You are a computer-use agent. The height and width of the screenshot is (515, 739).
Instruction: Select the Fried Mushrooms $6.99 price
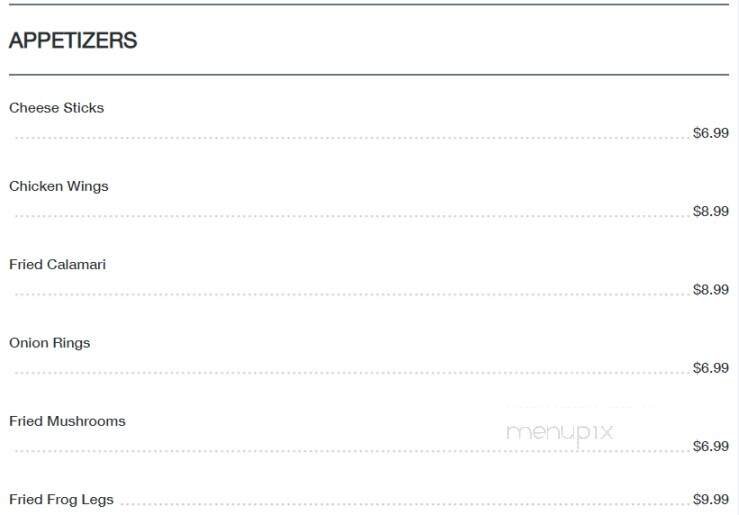coord(710,446)
